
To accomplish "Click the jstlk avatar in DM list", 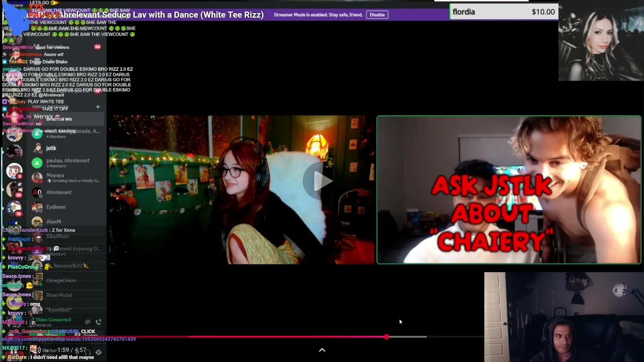I will click(37, 148).
